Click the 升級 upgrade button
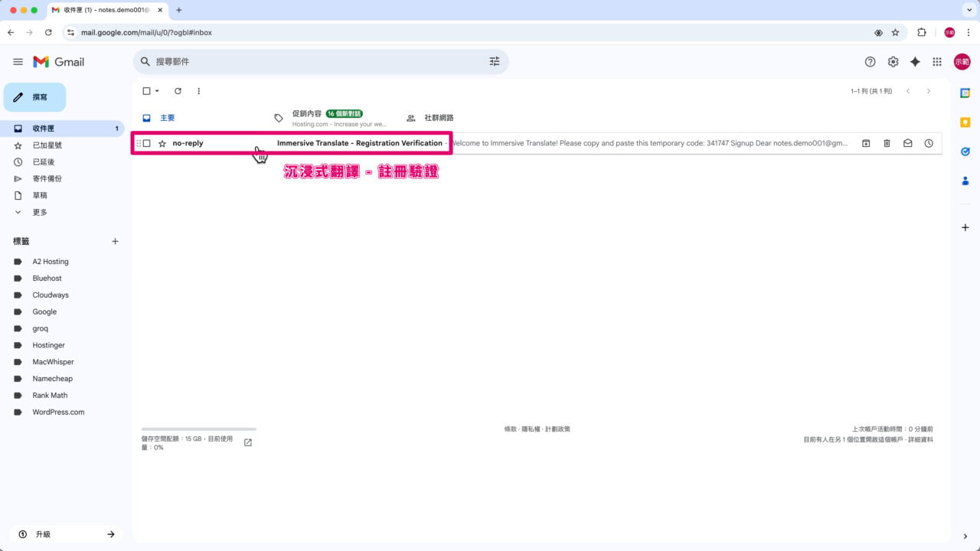This screenshot has height=551, width=980. click(67, 534)
